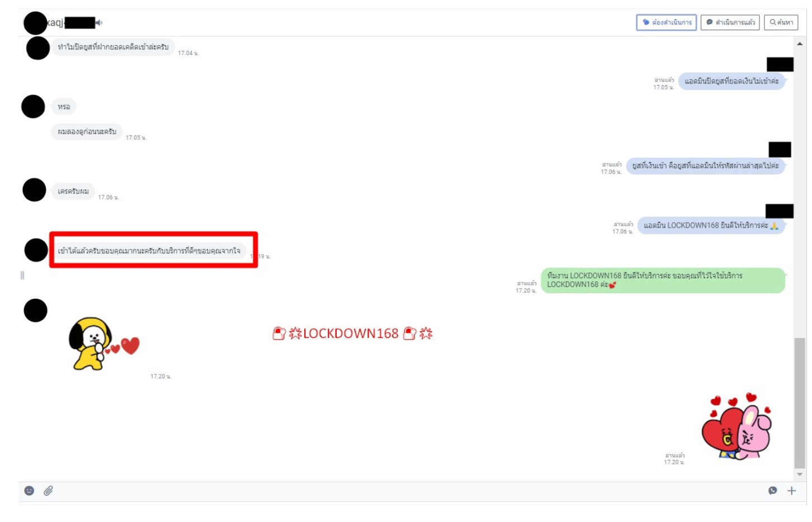Viewport: 812px width, 522px height.
Task: Click the red-outlined thank you message
Action: pyautogui.click(x=149, y=251)
